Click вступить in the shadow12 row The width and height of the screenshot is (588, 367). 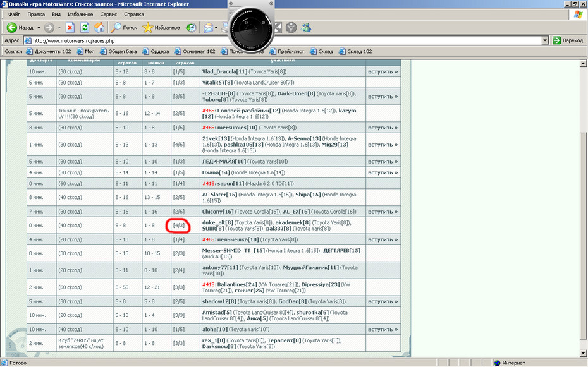[x=383, y=301]
